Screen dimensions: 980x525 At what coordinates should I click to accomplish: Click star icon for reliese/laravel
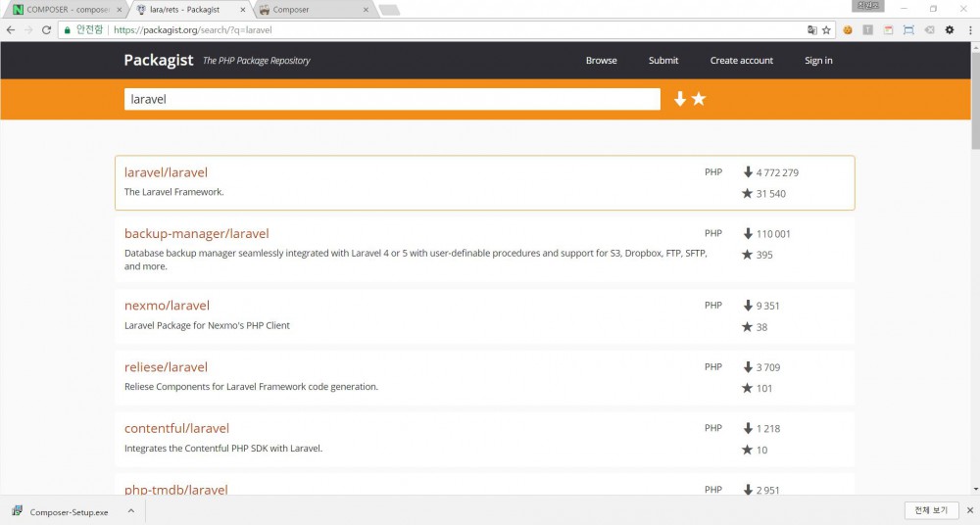point(747,388)
